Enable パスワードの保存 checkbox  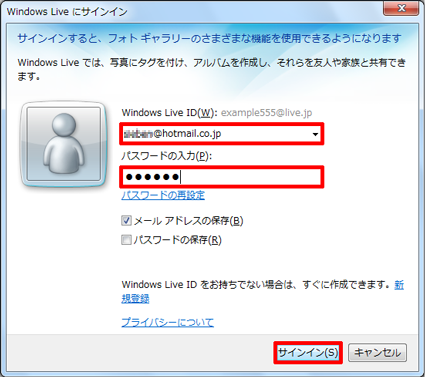point(126,240)
